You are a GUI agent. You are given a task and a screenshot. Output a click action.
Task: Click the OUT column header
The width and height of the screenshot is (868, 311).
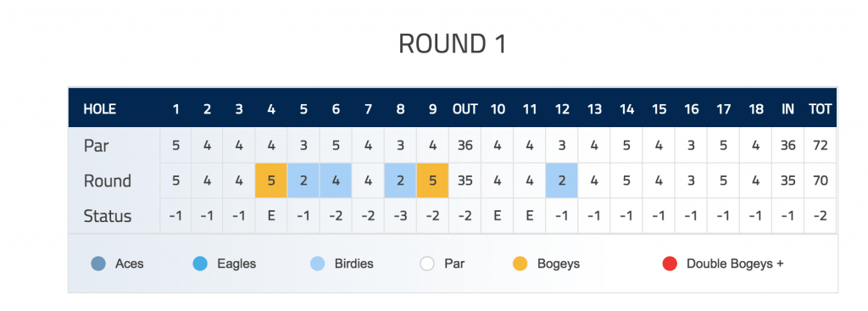(465, 109)
